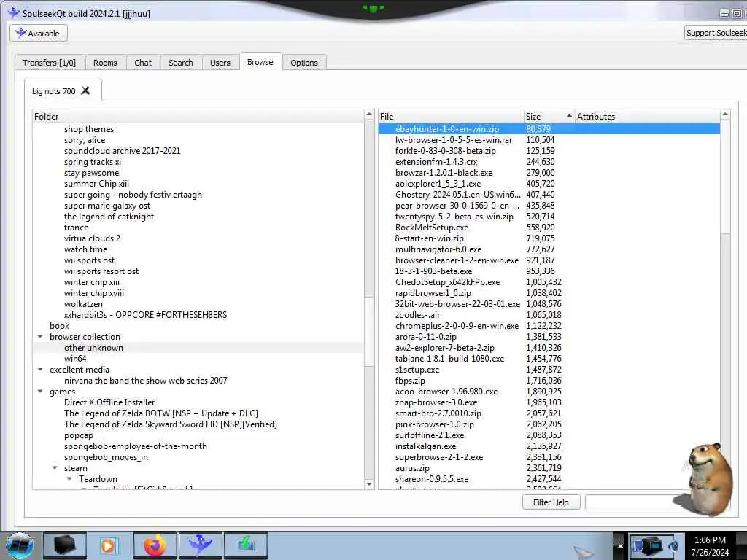Select the other unknown folder
This screenshot has height=560, width=747.
click(94, 348)
